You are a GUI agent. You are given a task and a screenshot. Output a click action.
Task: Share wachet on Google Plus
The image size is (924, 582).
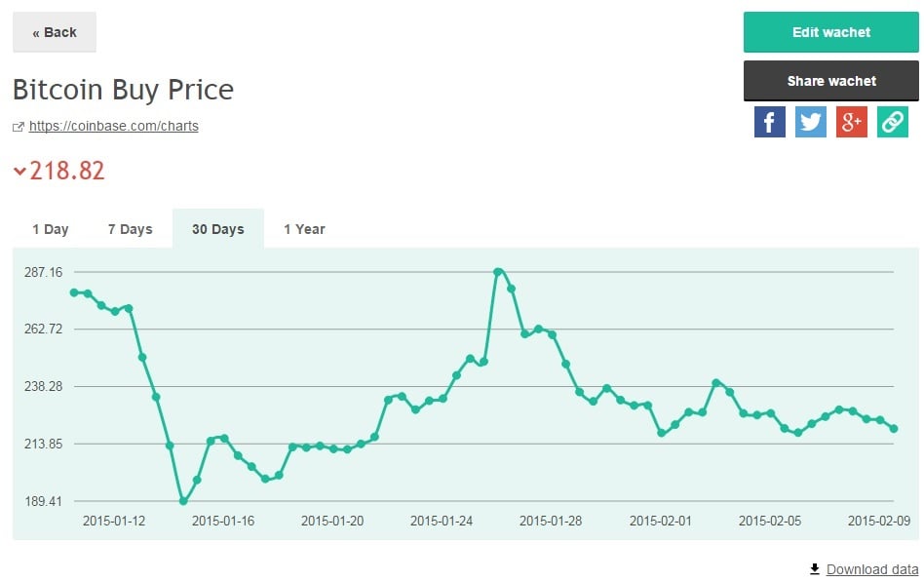852,122
